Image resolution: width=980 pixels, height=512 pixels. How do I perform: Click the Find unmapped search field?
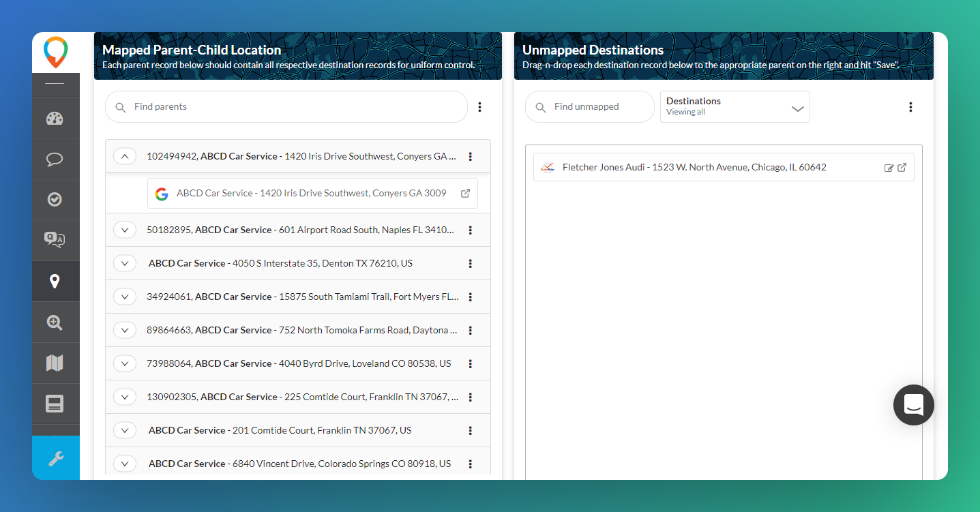[590, 107]
